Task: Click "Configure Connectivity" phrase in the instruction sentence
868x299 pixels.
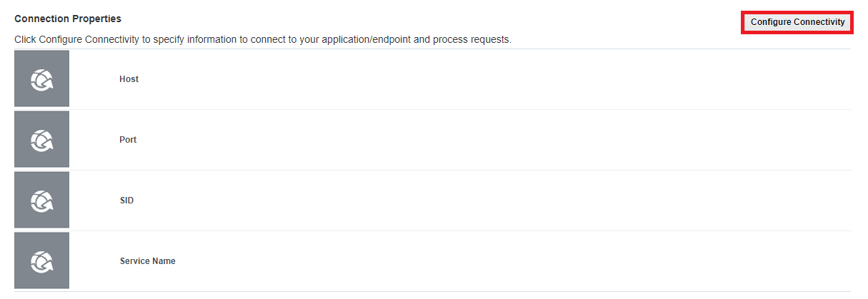Action: tap(89, 40)
